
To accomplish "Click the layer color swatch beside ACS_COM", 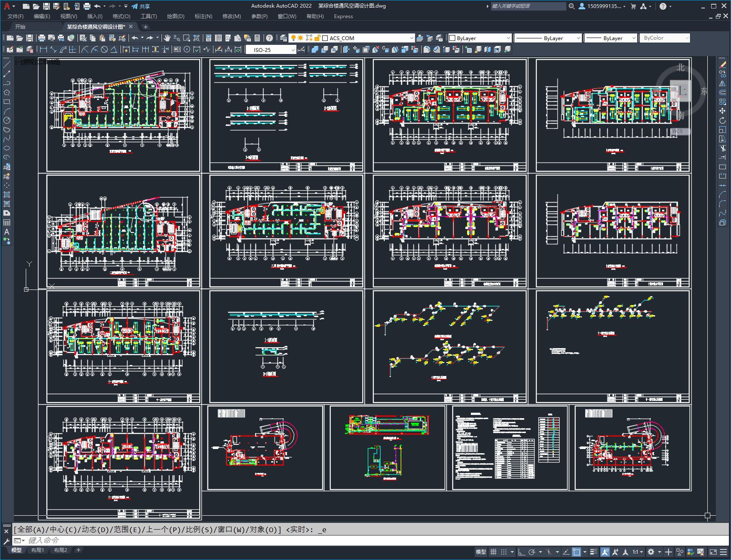I will [x=325, y=38].
